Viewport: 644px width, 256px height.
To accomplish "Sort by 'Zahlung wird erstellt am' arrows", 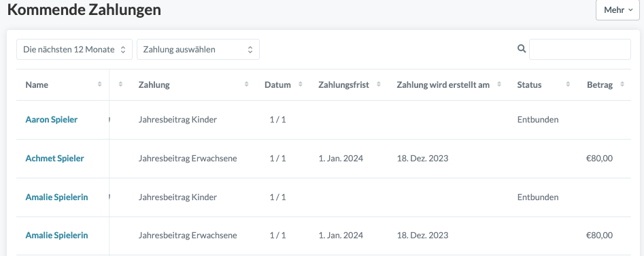I will pos(499,84).
